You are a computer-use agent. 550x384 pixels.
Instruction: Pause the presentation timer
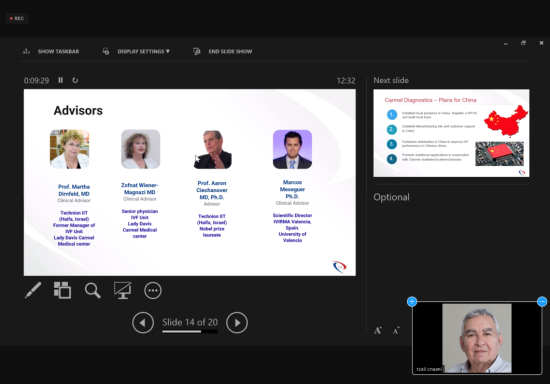click(60, 80)
